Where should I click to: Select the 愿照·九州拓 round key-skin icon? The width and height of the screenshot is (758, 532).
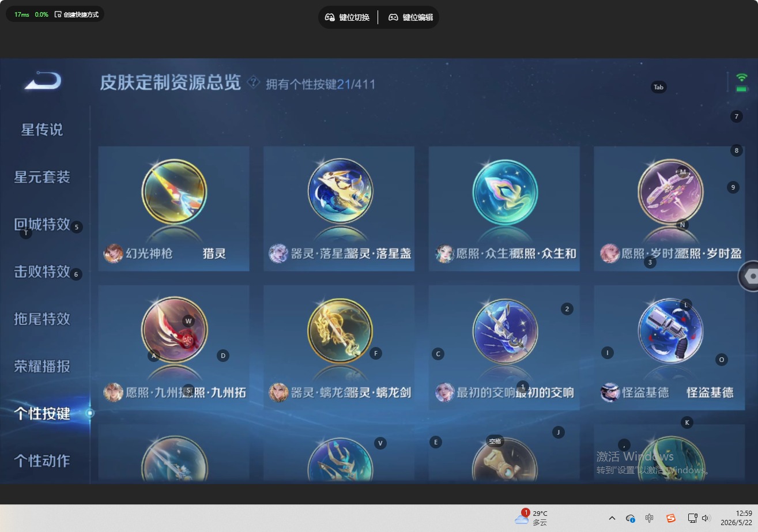[x=174, y=330]
